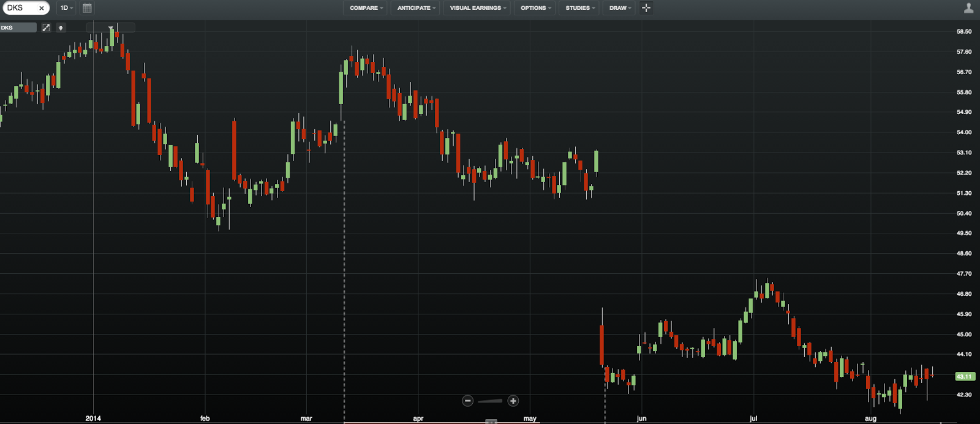Image resolution: width=980 pixels, height=424 pixels.
Task: Click the 42.30 price axis label
Action: click(x=964, y=395)
